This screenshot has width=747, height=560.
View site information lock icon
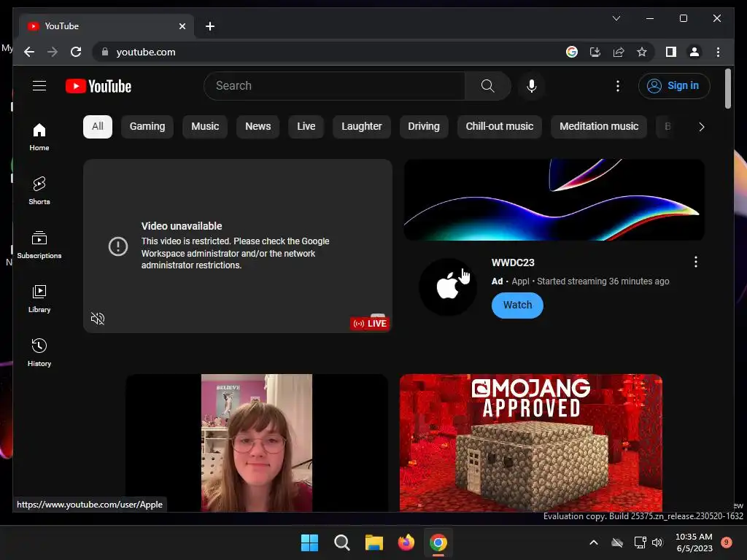tap(105, 52)
